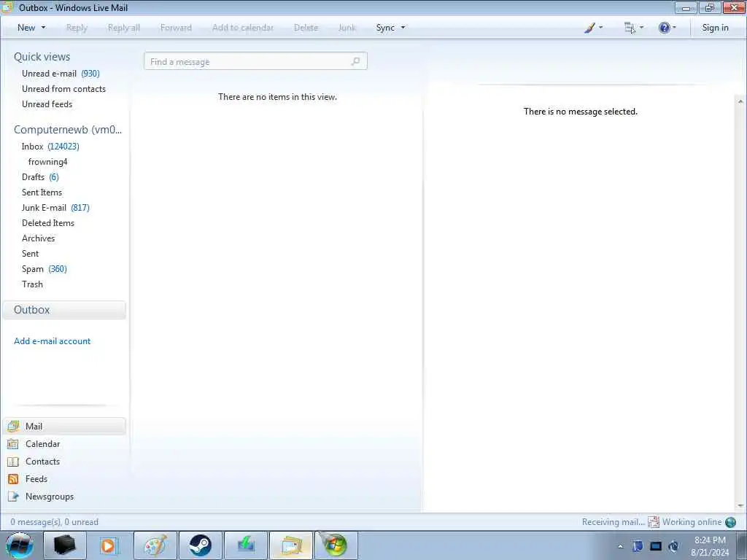Open the Inbox folder
Image resolution: width=747 pixels, height=560 pixels.
(50, 146)
